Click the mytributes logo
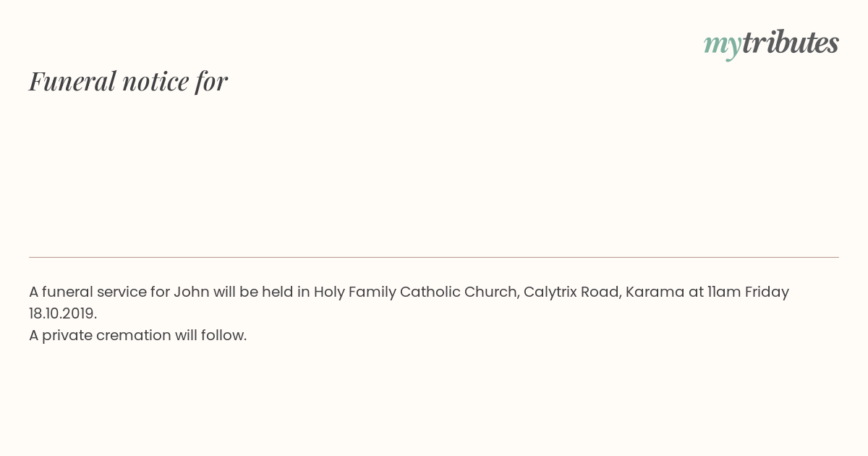This screenshot has height=456, width=868. pos(771,43)
